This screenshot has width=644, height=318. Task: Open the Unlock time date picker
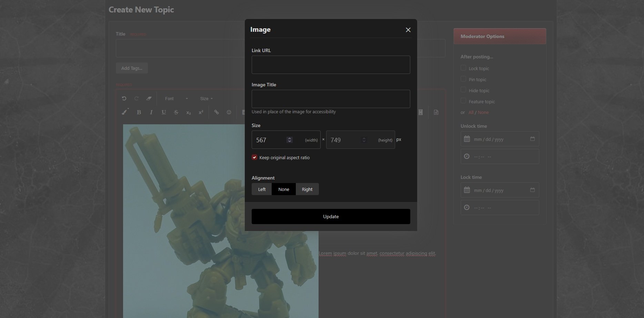532,139
